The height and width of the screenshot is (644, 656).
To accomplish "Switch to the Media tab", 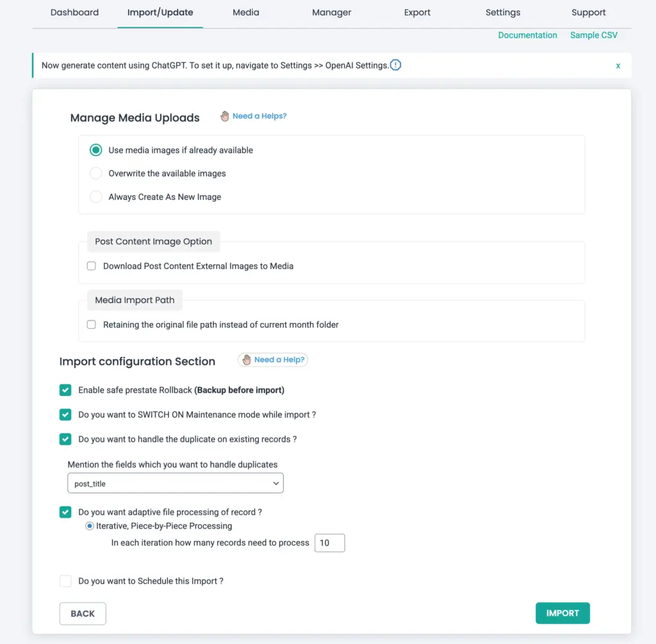I will pyautogui.click(x=245, y=12).
